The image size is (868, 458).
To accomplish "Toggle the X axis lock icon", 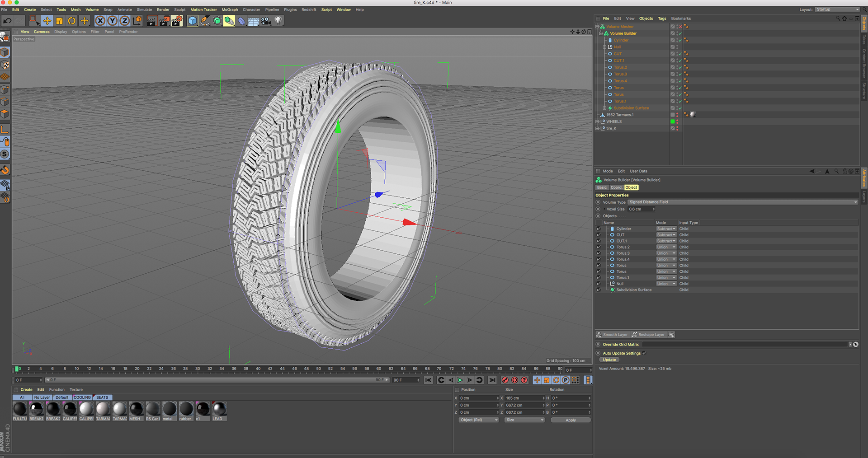I will [x=100, y=21].
